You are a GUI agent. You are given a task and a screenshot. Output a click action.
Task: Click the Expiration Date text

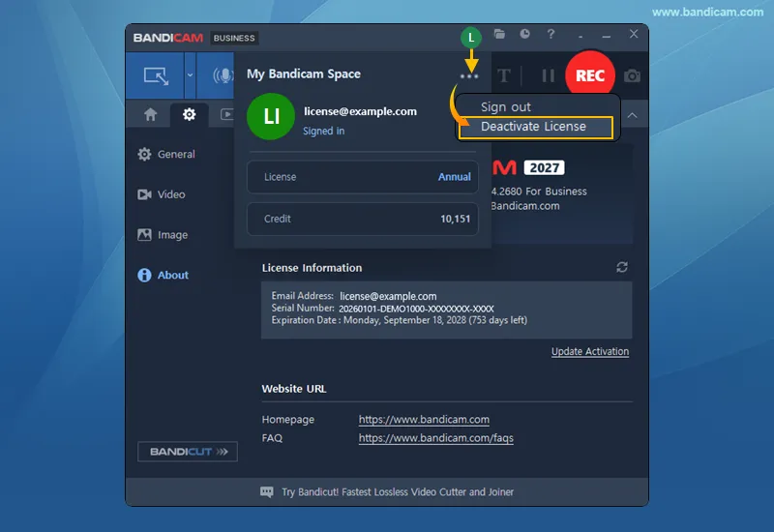point(400,320)
